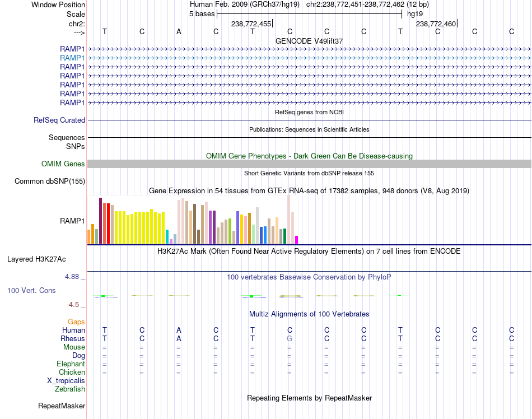
Task: Click the 'Zebrafish' alignment row label
Action: point(70,389)
